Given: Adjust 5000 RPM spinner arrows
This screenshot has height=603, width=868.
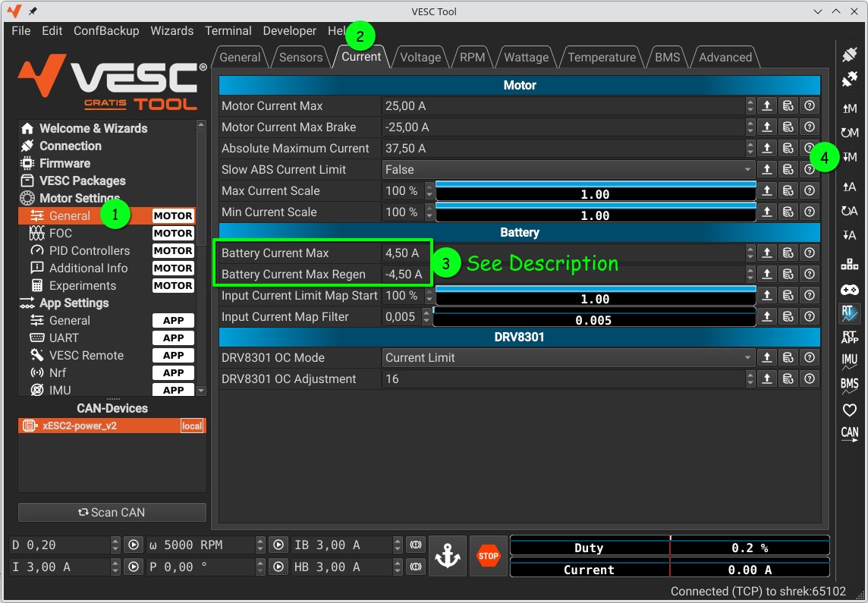Looking at the screenshot, I should (260, 545).
